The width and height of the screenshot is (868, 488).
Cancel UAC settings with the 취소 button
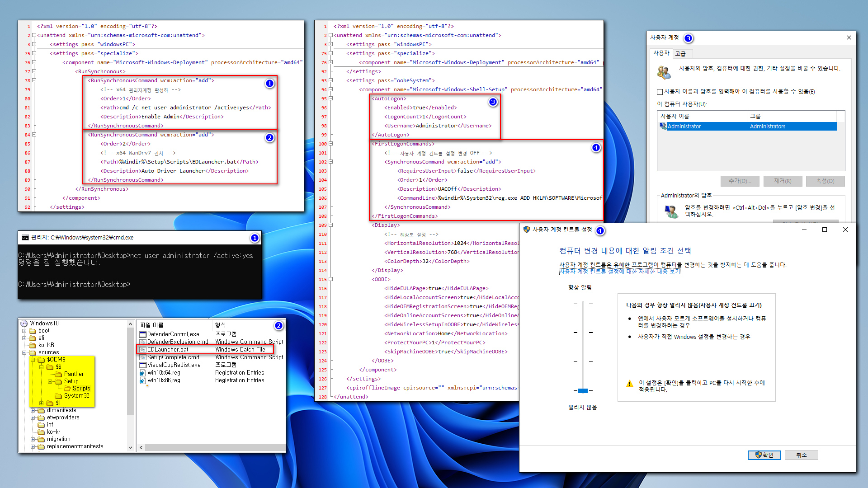pyautogui.click(x=802, y=455)
